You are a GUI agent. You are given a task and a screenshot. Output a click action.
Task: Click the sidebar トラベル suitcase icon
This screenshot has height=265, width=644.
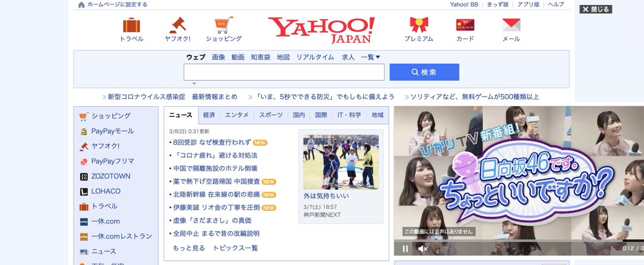click(x=84, y=206)
